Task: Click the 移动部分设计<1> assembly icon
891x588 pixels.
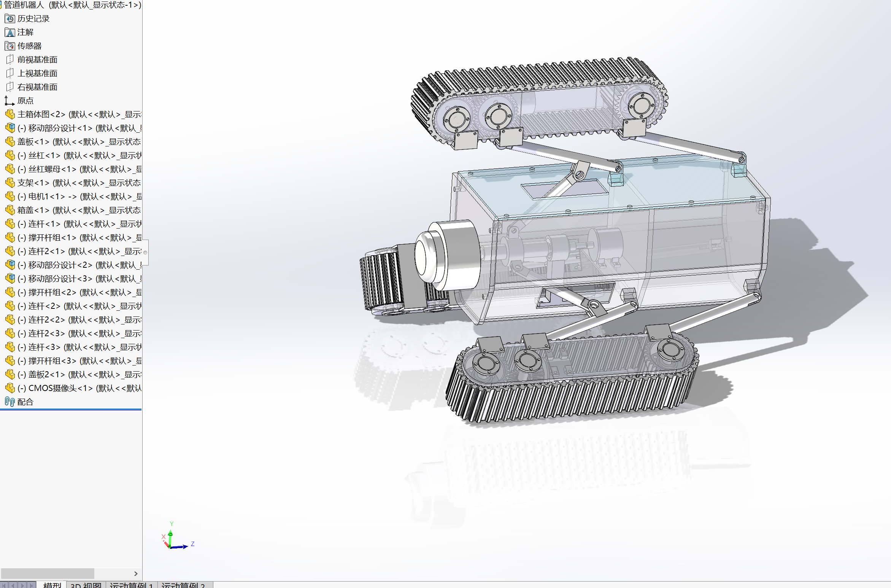Action: (10, 128)
